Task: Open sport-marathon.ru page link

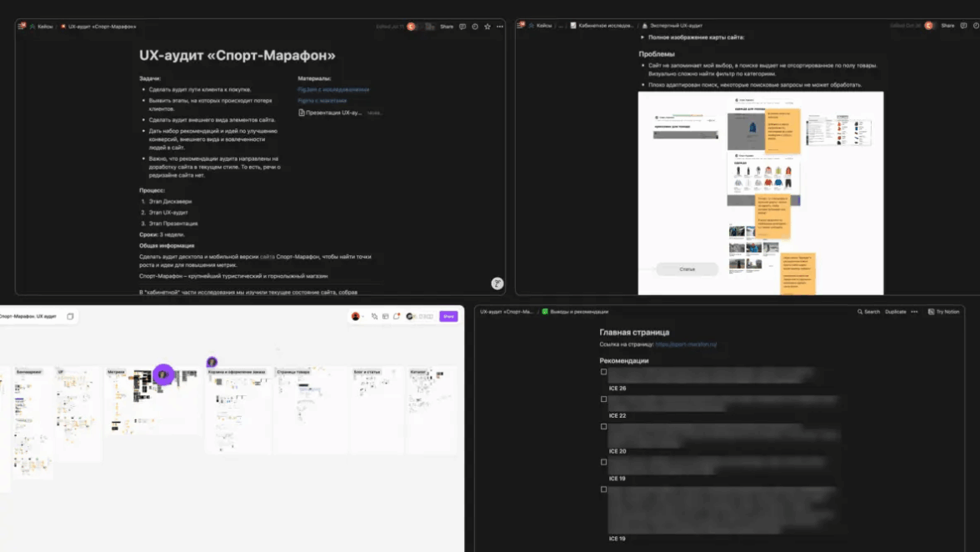Action: [x=686, y=344]
